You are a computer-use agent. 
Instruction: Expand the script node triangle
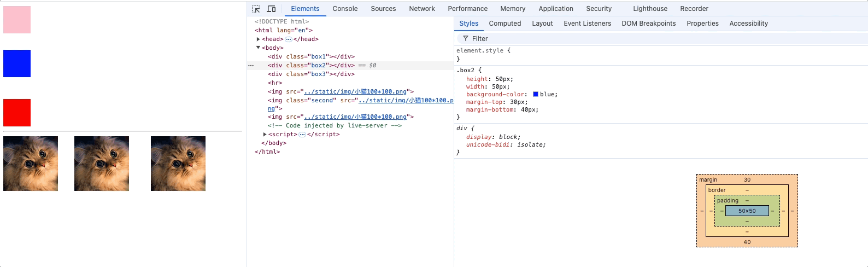coord(265,135)
